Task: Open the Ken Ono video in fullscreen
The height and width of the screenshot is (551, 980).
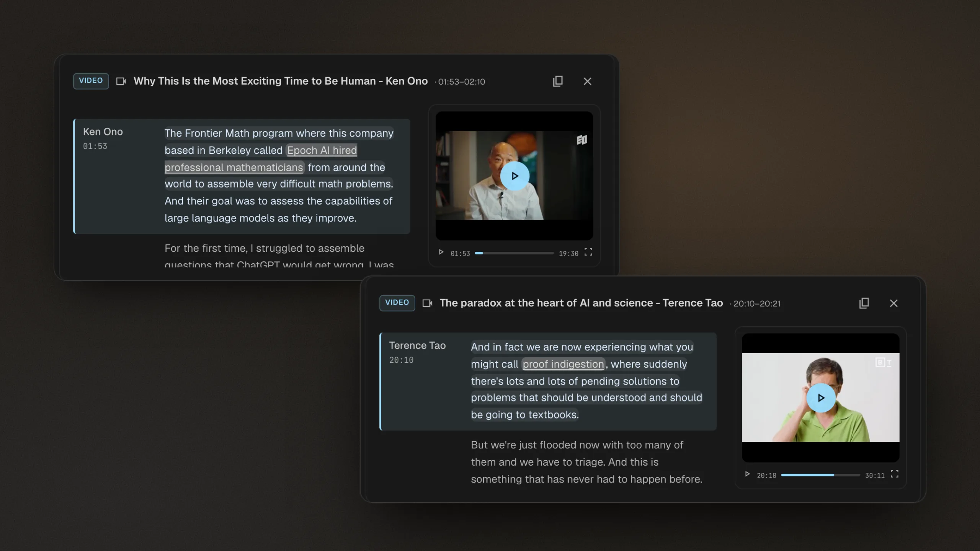Action: coord(588,252)
